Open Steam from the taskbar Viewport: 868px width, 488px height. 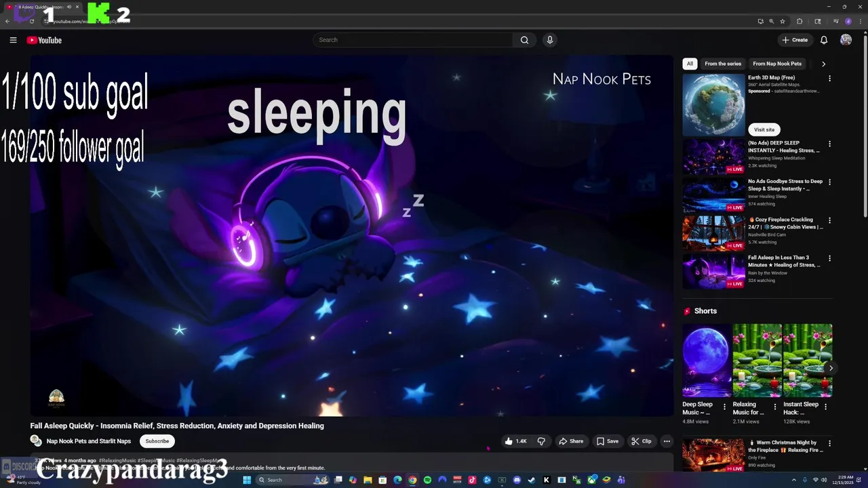[x=531, y=480]
